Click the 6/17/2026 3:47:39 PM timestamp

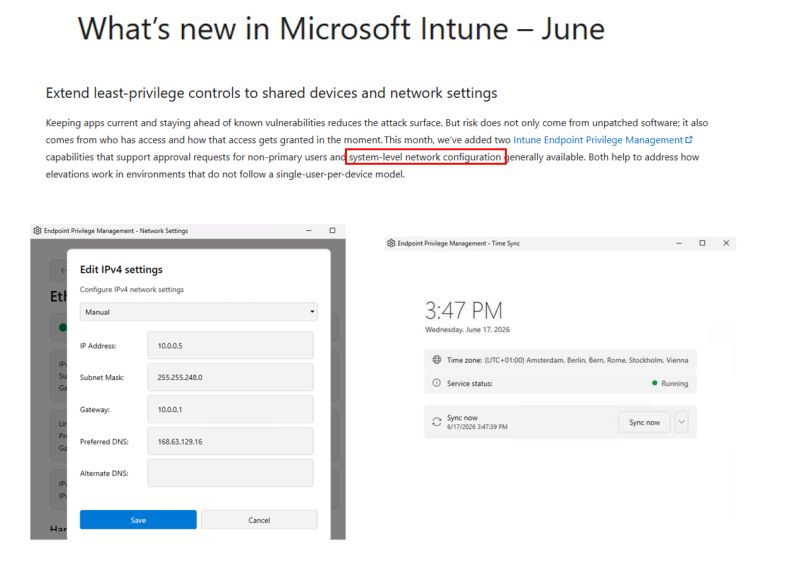[477, 427]
